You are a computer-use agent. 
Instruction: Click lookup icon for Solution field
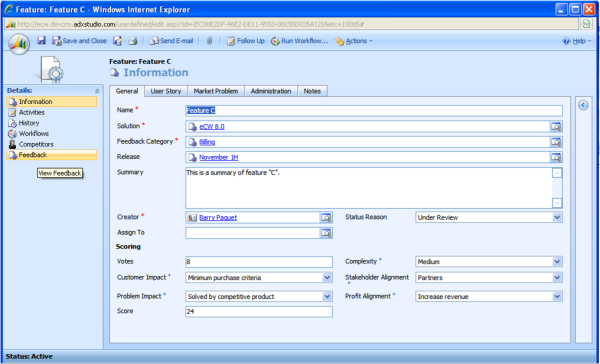click(556, 126)
